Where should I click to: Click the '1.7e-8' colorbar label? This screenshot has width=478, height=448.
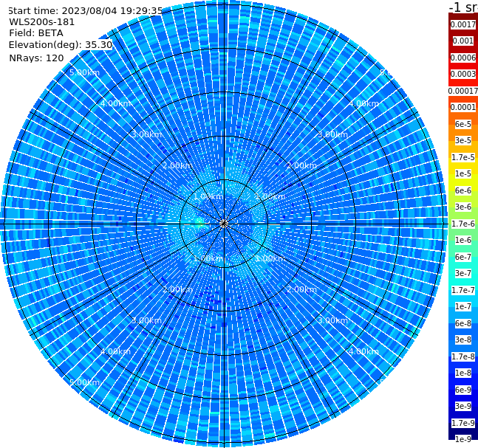coord(463,356)
